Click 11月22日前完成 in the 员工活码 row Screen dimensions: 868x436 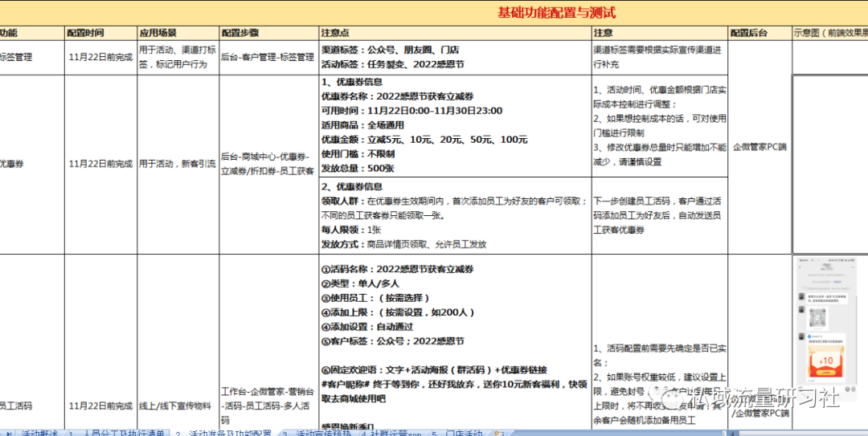tap(100, 405)
